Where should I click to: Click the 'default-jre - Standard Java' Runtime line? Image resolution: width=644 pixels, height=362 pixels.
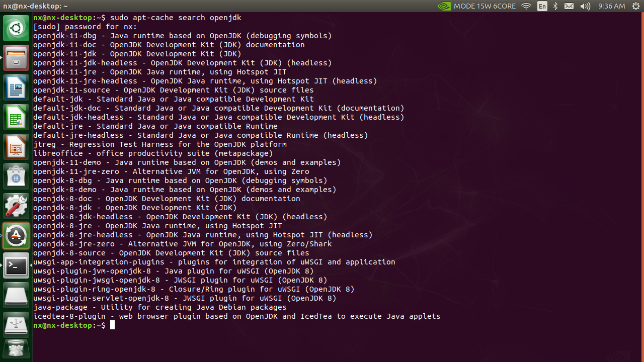pyautogui.click(x=155, y=126)
